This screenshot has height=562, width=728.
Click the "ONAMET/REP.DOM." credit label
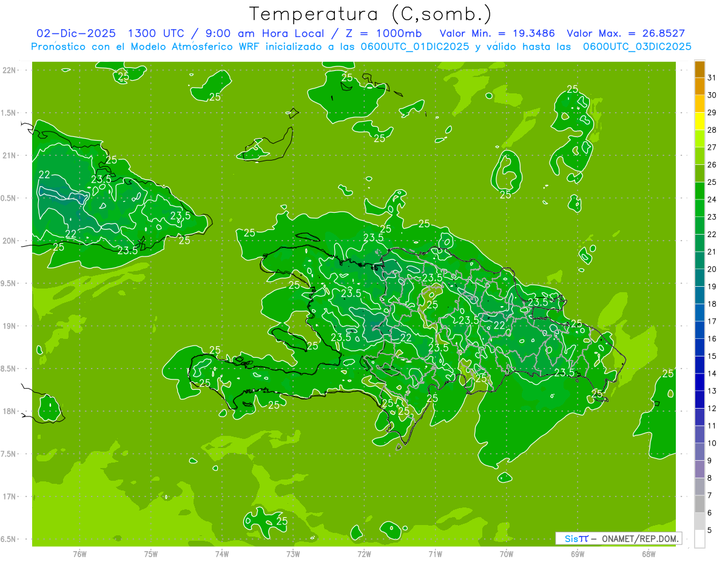640,538
